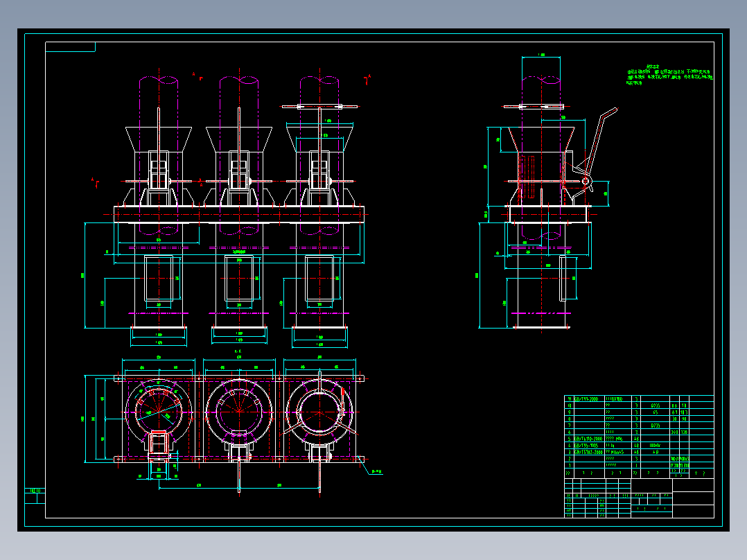The width and height of the screenshot is (747, 560).
Task: Click the small label block in the left margin
Action: coord(35,496)
